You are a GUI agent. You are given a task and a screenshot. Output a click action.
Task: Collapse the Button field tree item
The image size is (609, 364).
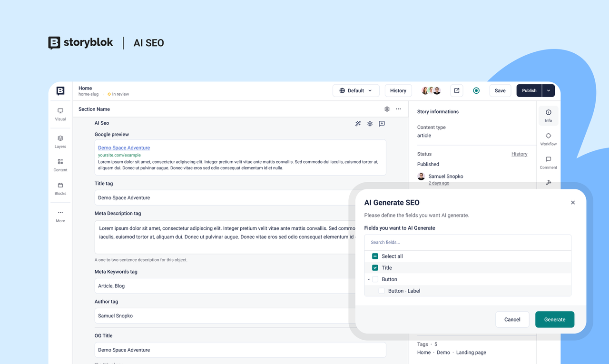click(x=368, y=279)
